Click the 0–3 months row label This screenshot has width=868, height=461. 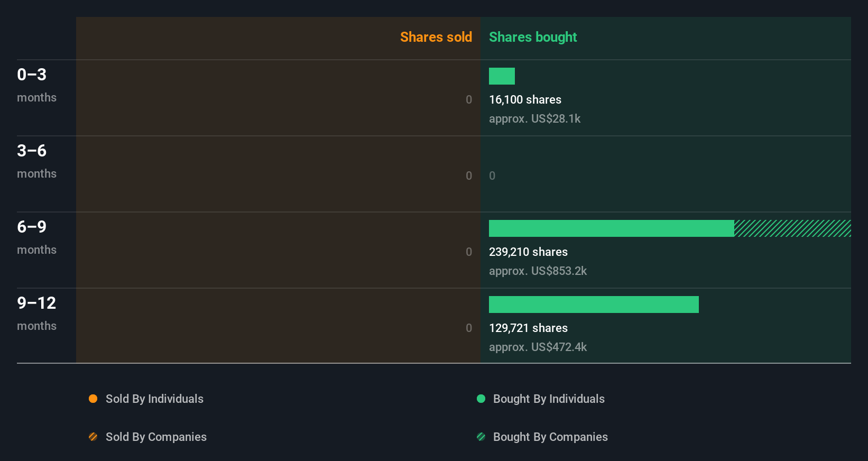36,85
